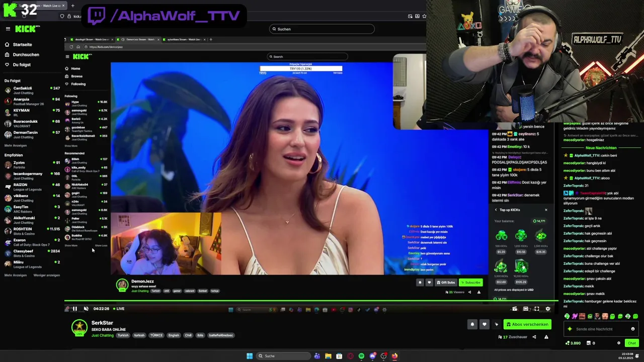Open player settings gear icon
Viewport: 644px width, 362px height.
548,309
